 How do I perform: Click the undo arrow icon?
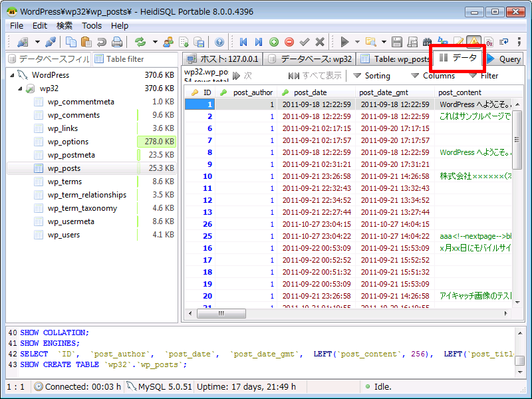(x=102, y=42)
